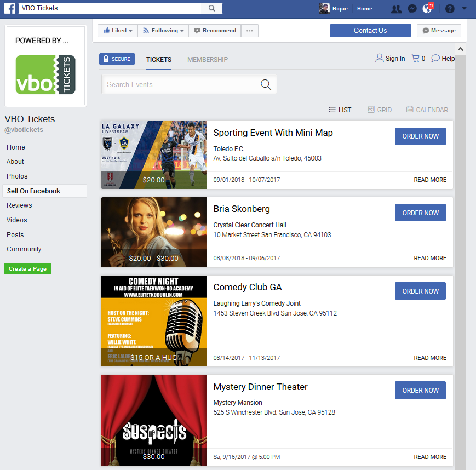Click the Help speech bubble icon
The image size is (476, 470).
pos(435,58)
